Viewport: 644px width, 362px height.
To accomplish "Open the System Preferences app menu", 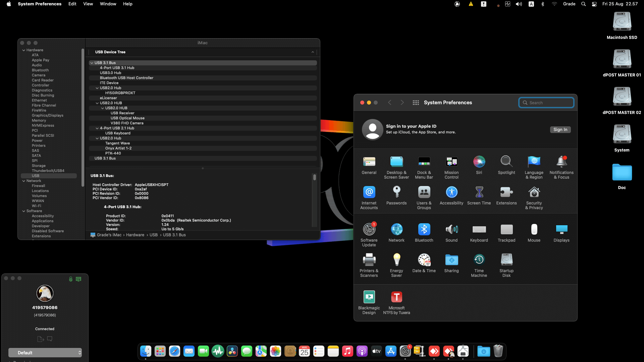I will point(40,4).
